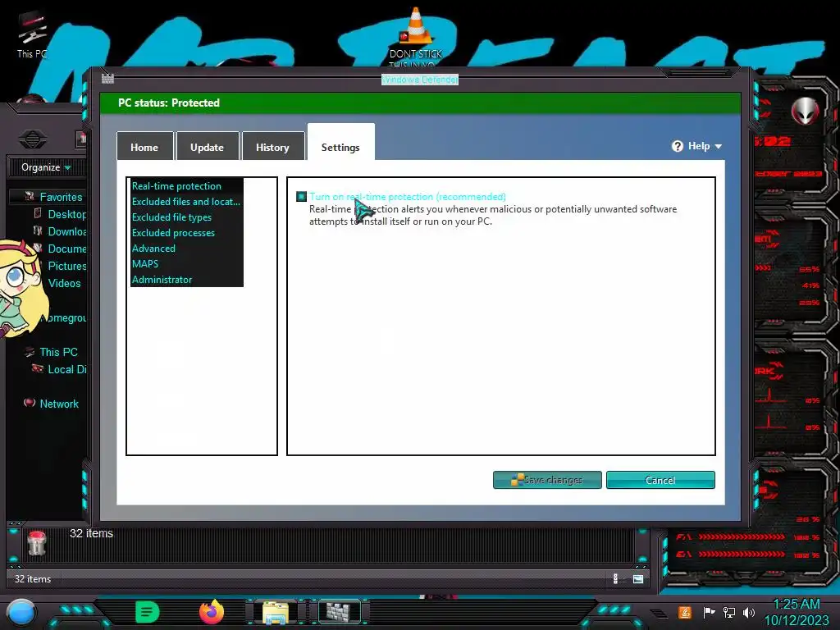Screen dimensions: 840x630
Task: Switch to the Home tab
Action: click(144, 147)
